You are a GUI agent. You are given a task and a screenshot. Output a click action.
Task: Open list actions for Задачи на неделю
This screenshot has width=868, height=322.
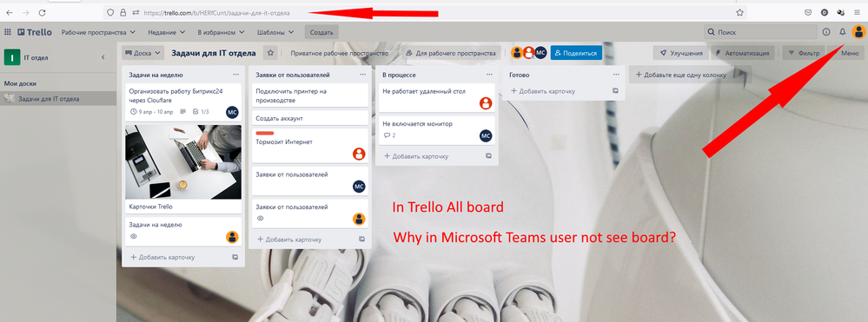click(235, 74)
